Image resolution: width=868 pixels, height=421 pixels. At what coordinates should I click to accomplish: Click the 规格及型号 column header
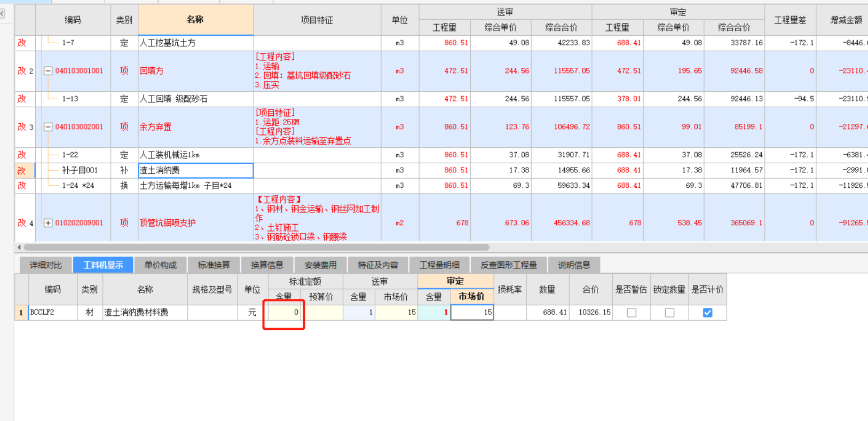pyautogui.click(x=212, y=289)
